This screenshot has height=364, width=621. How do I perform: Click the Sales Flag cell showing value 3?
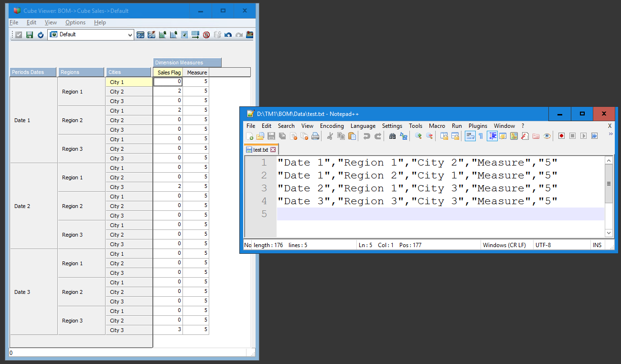(x=168, y=330)
